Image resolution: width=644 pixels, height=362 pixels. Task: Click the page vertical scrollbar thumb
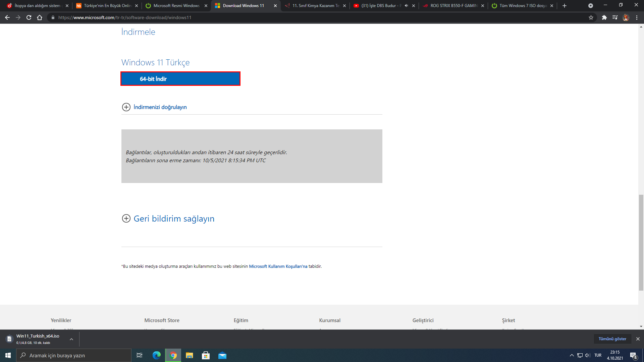coord(641,242)
